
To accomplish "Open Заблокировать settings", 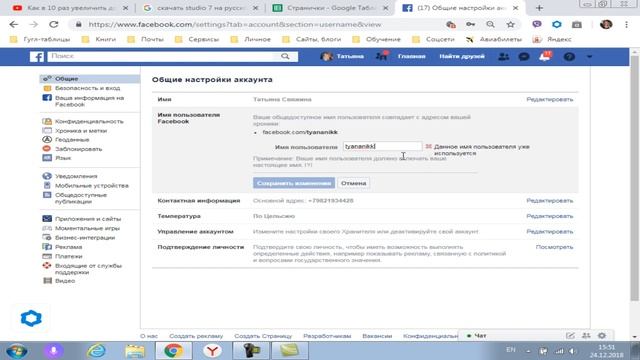I will click(78, 149).
